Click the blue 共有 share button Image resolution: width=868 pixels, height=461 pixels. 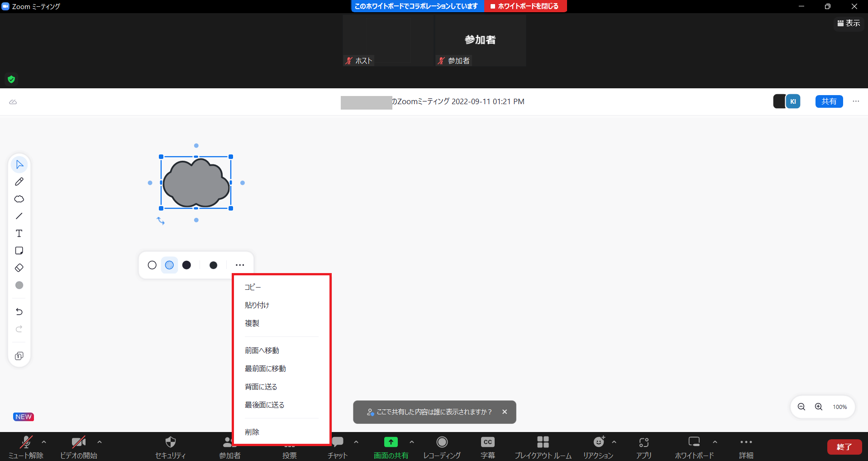(829, 101)
